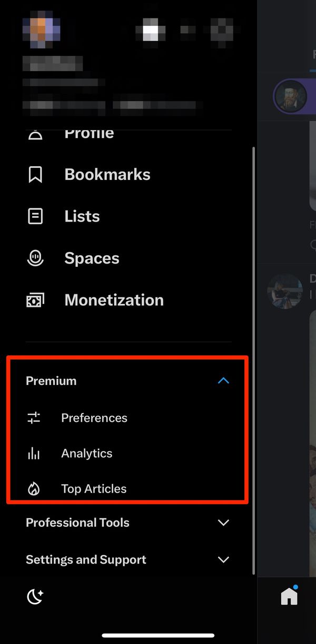Open Analytics from the Premium menu
The height and width of the screenshot is (644, 316).
pos(86,453)
